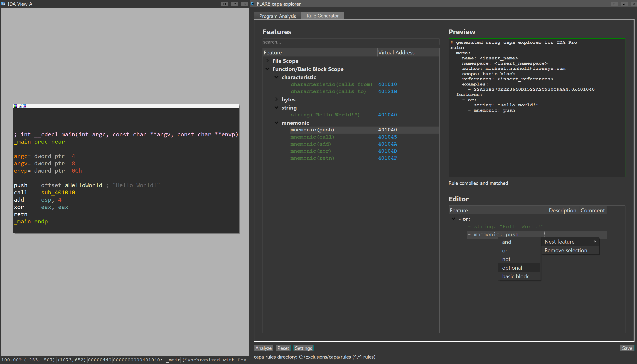The width and height of the screenshot is (637, 364).
Task: Expand the File Scope tree node
Action: [x=268, y=61]
